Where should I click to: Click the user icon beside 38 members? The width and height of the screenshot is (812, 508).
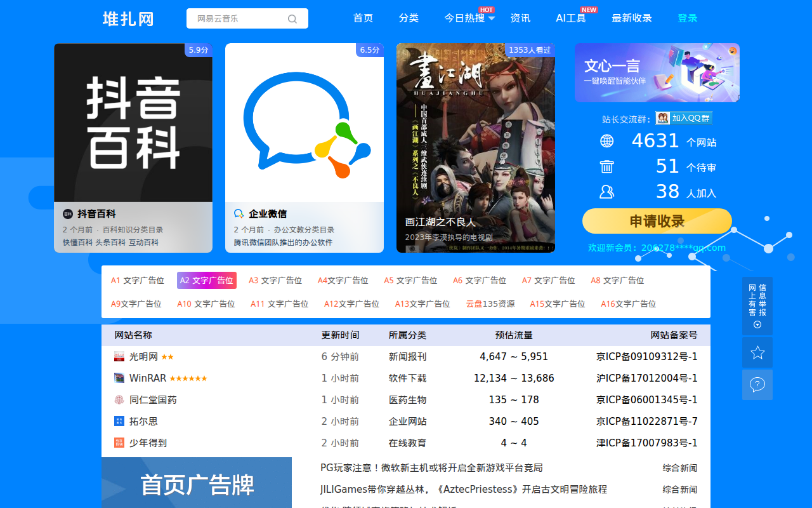(x=607, y=192)
